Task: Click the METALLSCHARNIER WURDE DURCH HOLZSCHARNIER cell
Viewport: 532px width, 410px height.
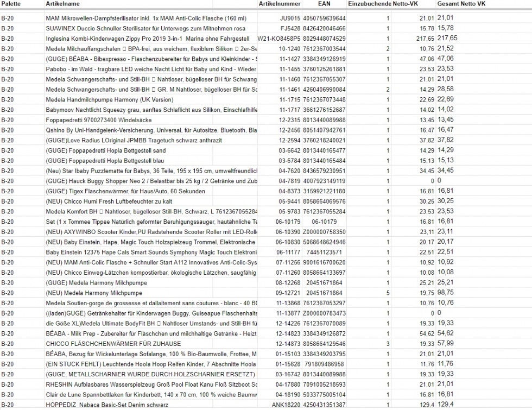Action: (151, 375)
